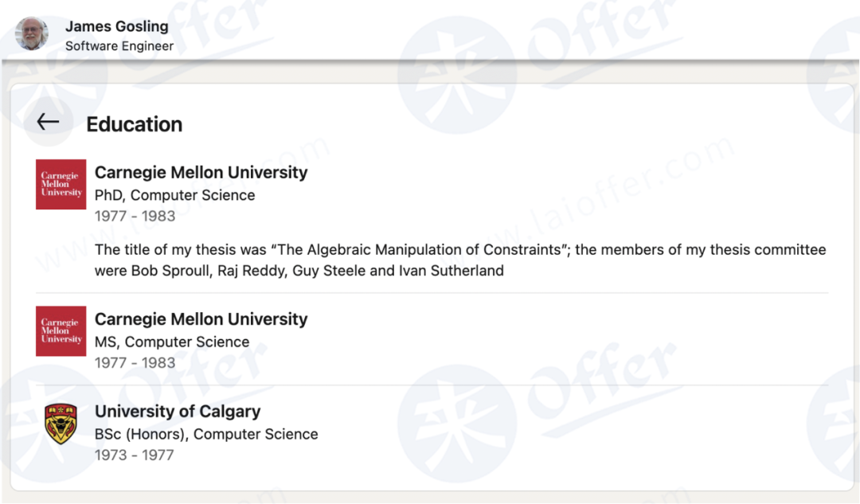The height and width of the screenshot is (504, 860).
Task: Open the second Carnegie Mellon University title
Action: coord(201,319)
